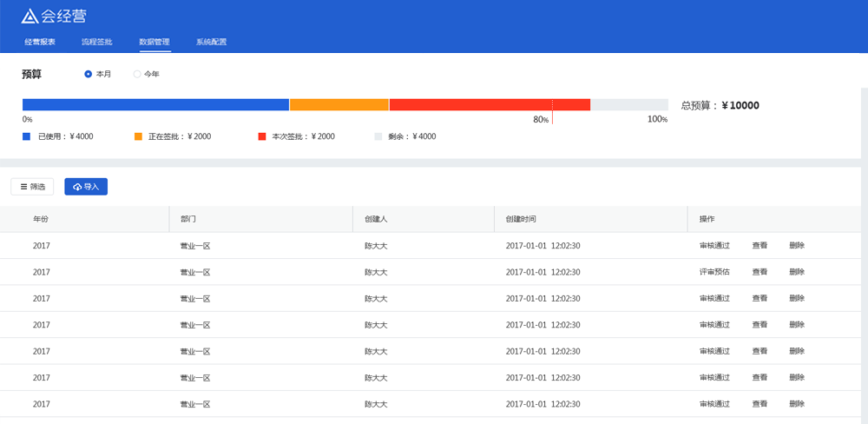Click the 导入 import button
Screen dimensions: 868x424
[86, 187]
